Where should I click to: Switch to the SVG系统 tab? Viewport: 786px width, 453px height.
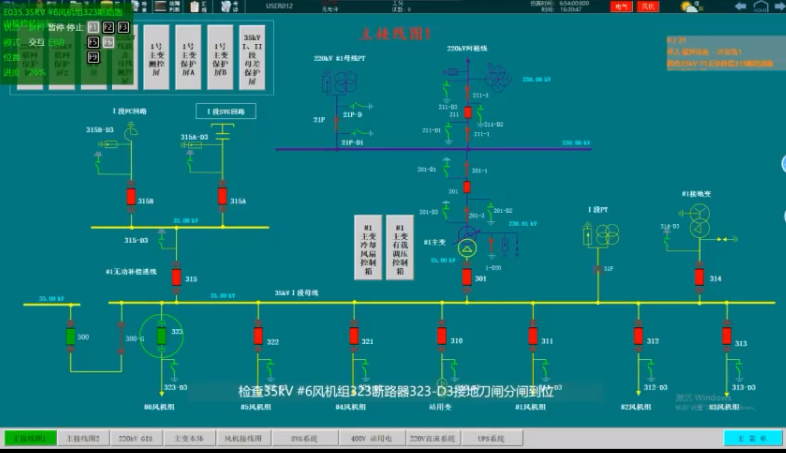click(304, 438)
